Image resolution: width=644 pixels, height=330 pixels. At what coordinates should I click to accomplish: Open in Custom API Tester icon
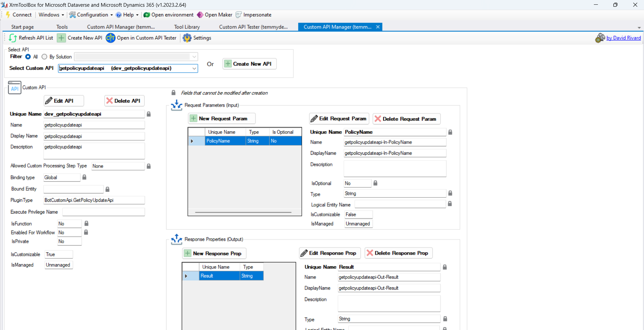tap(110, 38)
